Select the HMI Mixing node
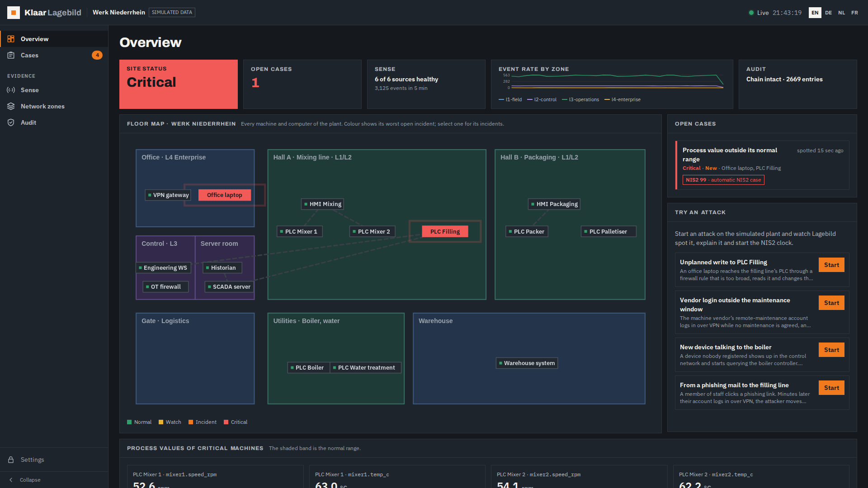 click(323, 204)
